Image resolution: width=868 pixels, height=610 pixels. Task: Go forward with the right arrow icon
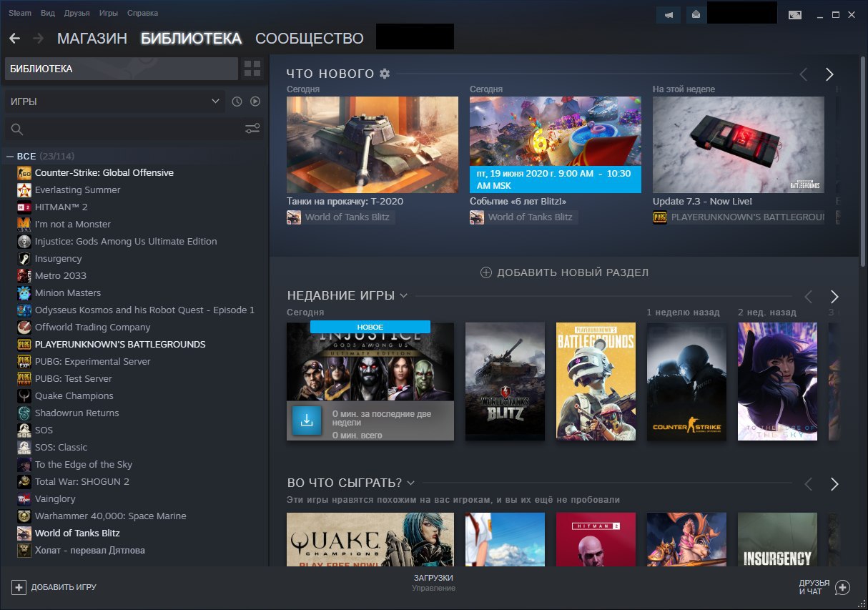click(38, 39)
